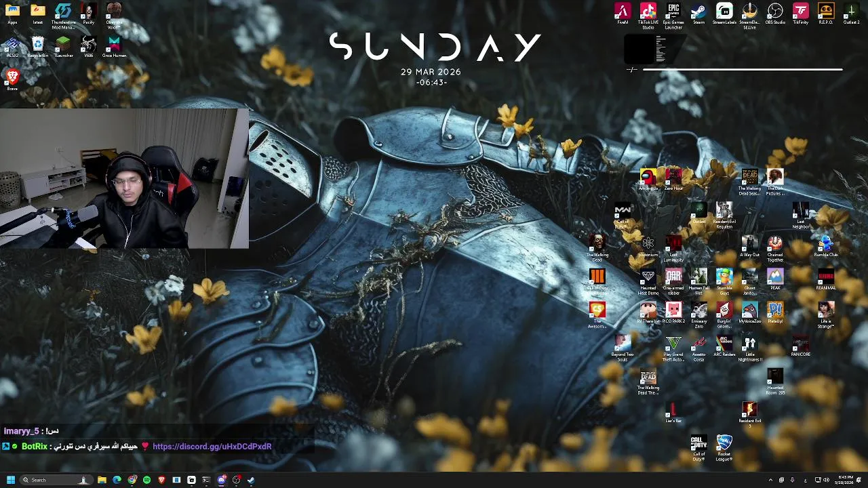This screenshot has width=868, height=488.
Task: Launch the Emissary Zero shortcut
Action: pos(698,314)
